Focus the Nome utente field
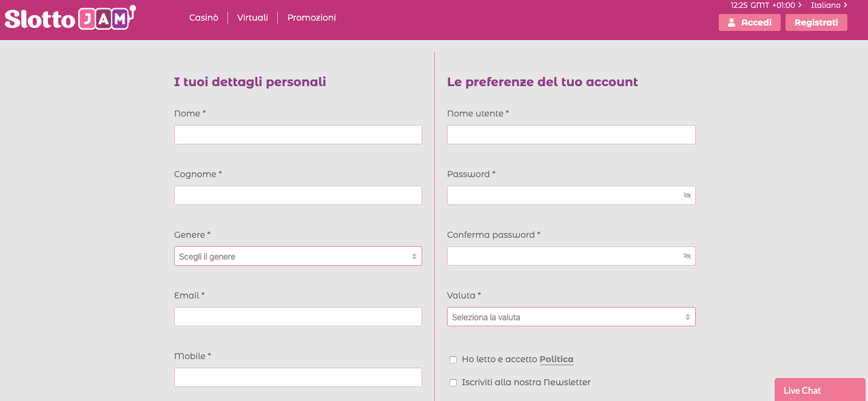This screenshot has height=401, width=868. (x=571, y=134)
